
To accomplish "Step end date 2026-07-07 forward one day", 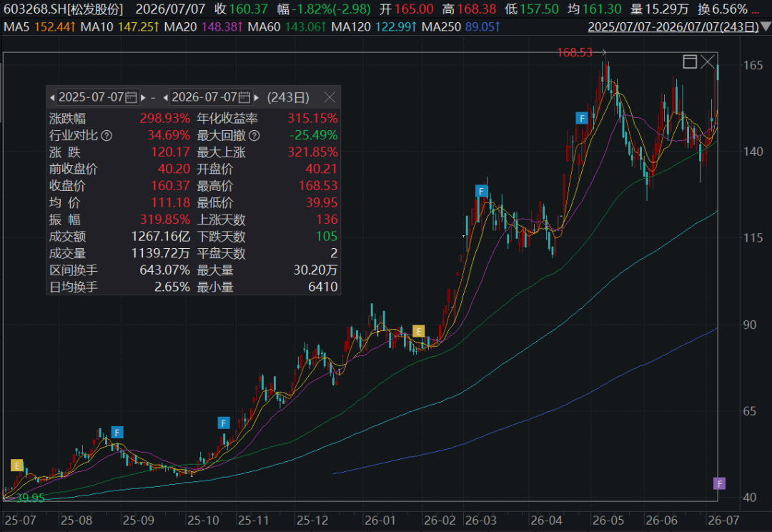I will tap(257, 98).
